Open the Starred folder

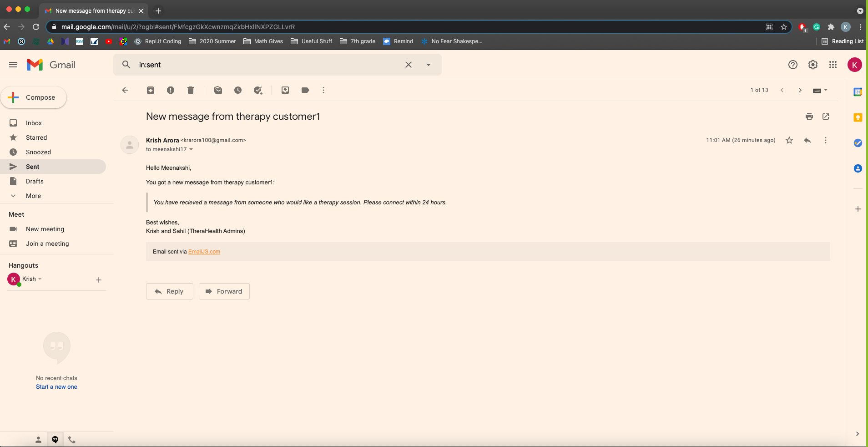pos(36,137)
